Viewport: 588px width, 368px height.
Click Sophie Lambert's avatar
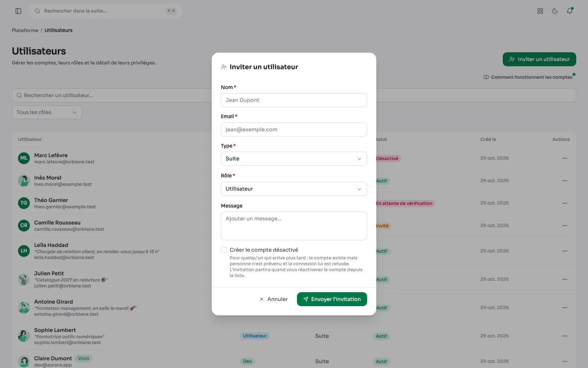[24, 336]
